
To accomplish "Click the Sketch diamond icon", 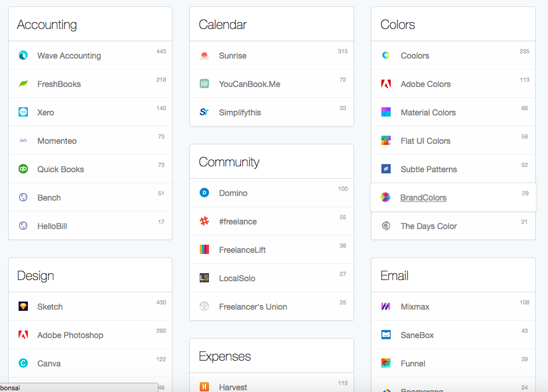I will point(23,307).
